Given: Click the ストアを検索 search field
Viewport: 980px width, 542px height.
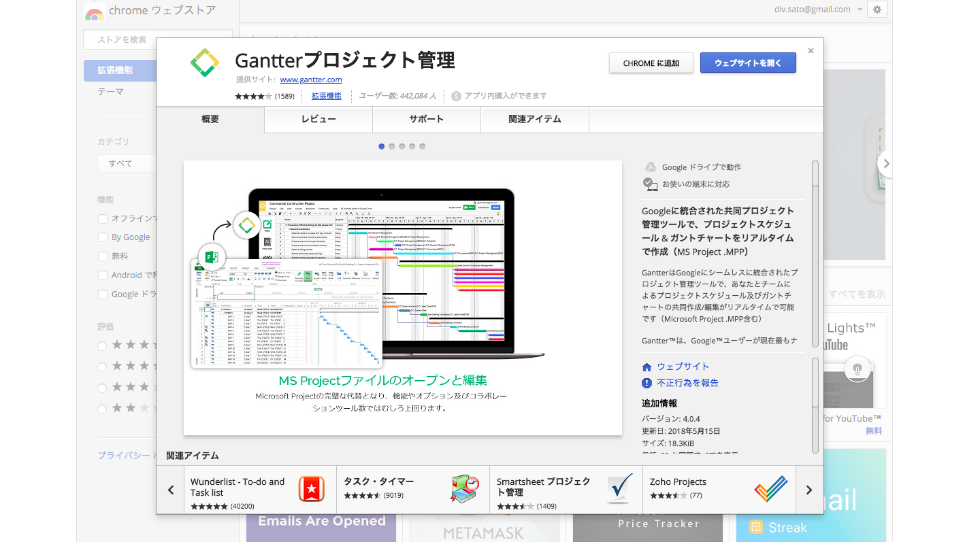Looking at the screenshot, I should tap(158, 39).
